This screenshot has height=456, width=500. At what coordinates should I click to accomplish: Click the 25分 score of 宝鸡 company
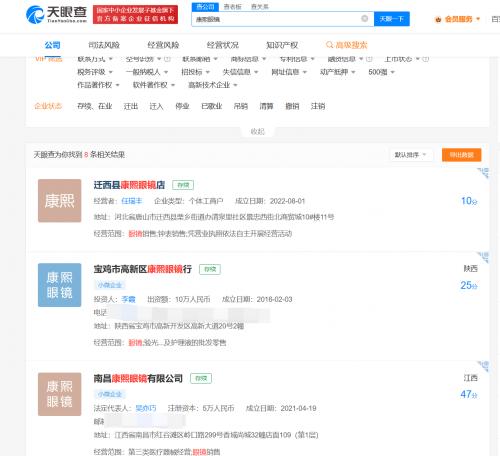(469, 285)
